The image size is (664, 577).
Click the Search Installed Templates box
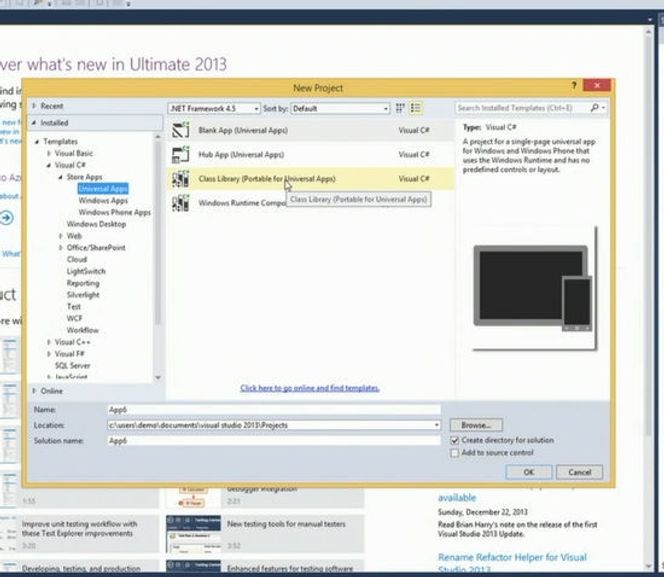coord(523,108)
